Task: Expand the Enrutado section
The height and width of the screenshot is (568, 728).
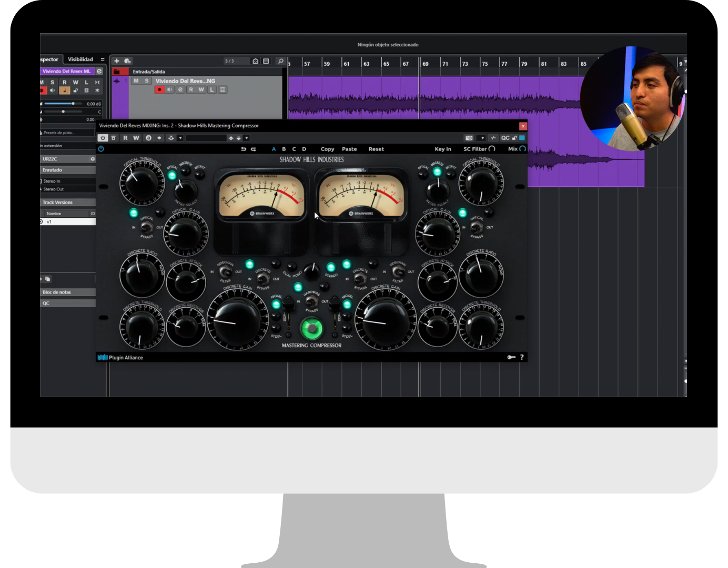Action: click(x=68, y=170)
